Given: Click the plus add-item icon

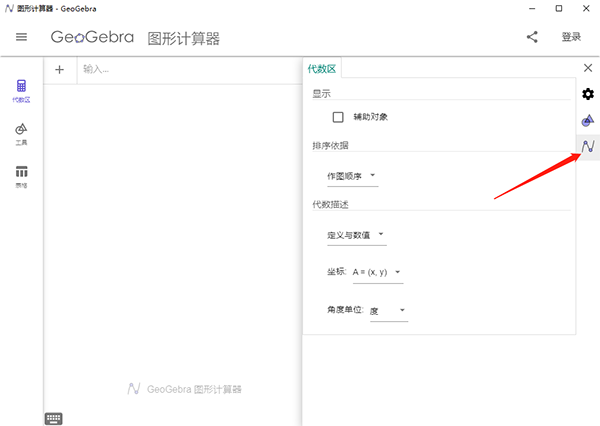Looking at the screenshot, I should pos(60,69).
